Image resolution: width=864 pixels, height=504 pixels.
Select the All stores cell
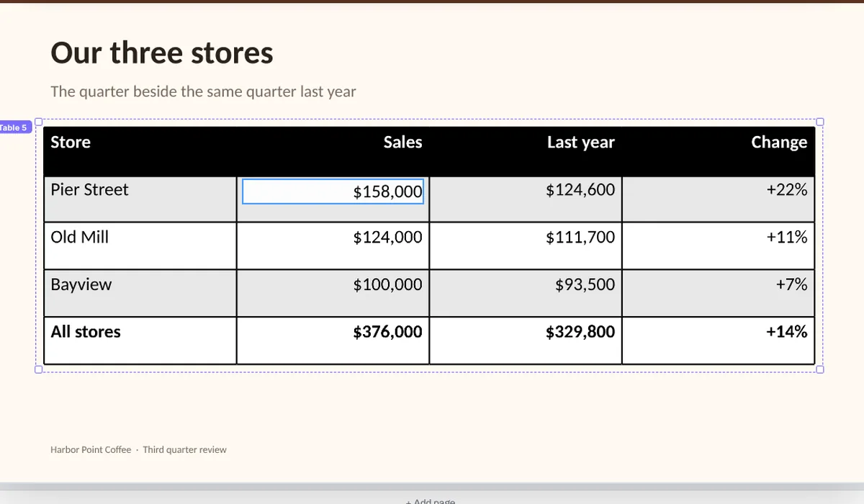(x=140, y=341)
